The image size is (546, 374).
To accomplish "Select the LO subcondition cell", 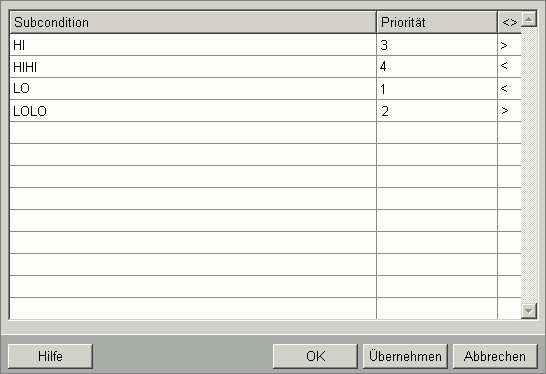I will [x=193, y=88].
